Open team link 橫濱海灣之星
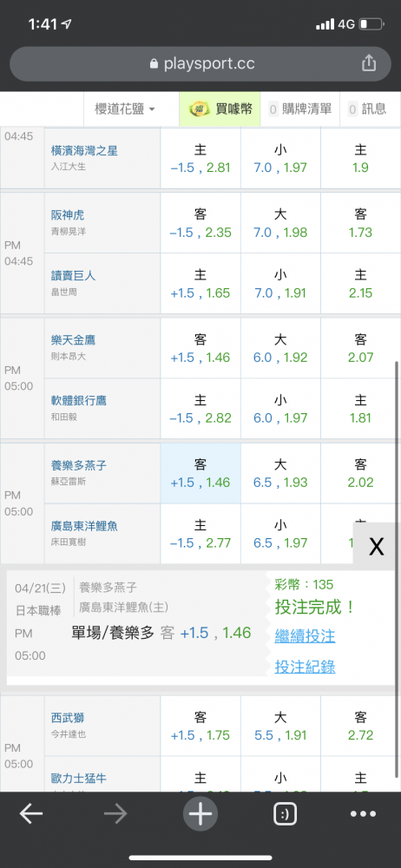This screenshot has height=868, width=401. click(x=84, y=150)
